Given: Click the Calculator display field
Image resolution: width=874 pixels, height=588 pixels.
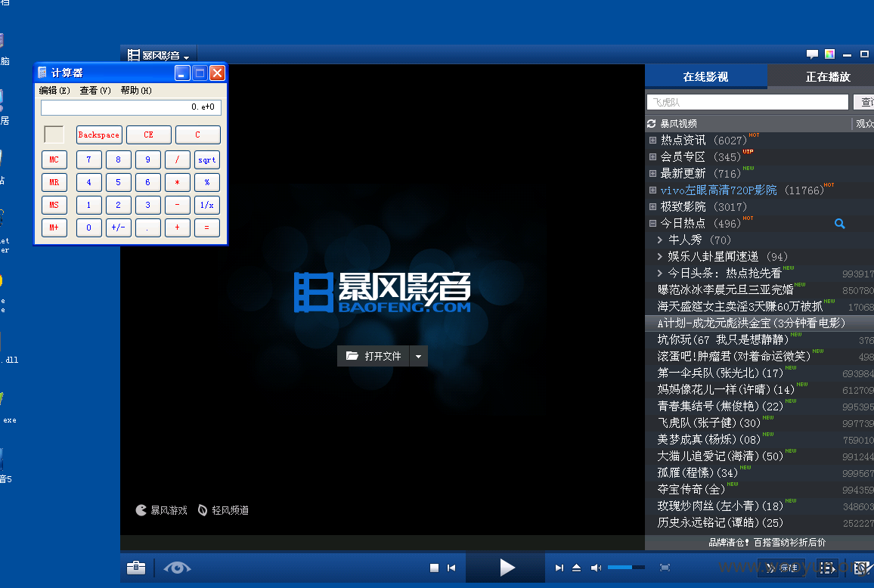Looking at the screenshot, I should 131,107.
